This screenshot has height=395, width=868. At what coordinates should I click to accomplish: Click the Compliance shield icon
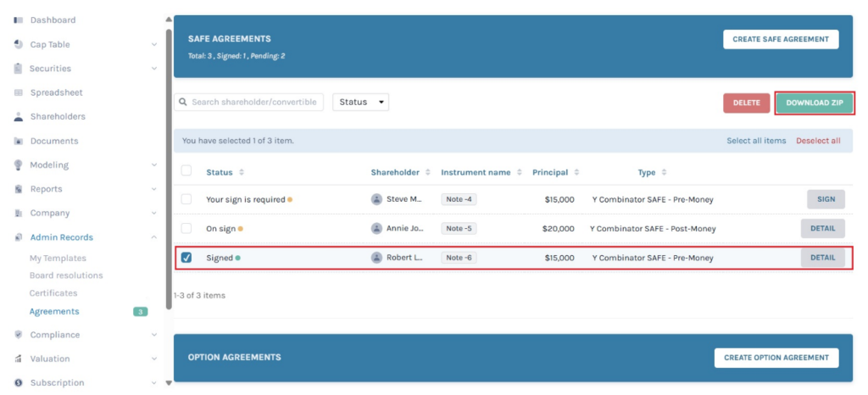click(x=18, y=335)
